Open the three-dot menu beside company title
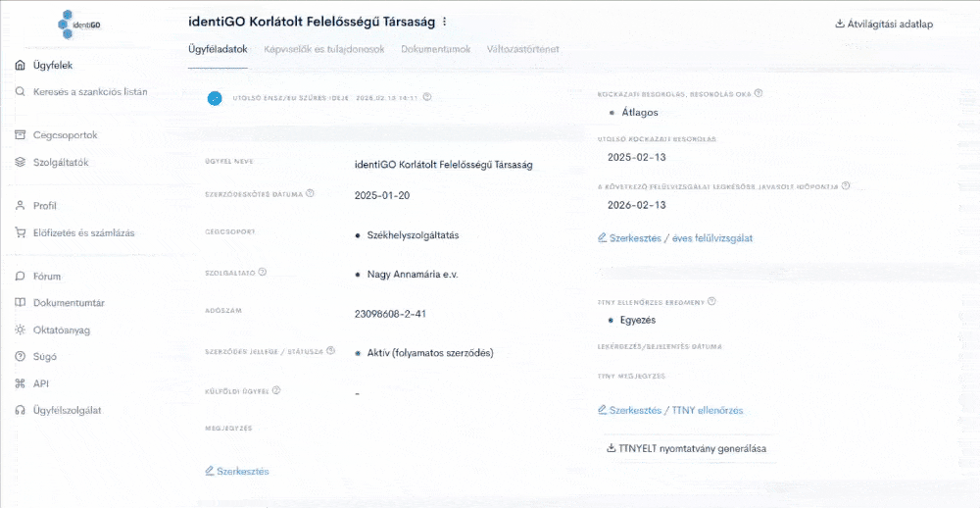This screenshot has width=980, height=508. (x=444, y=22)
